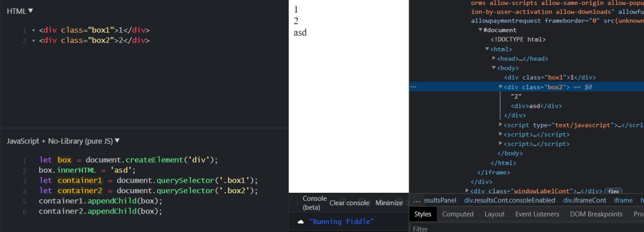Image resolution: width=644 pixels, height=232 pixels.
Task: Fold HTML code at line 1
Action: coord(33,30)
